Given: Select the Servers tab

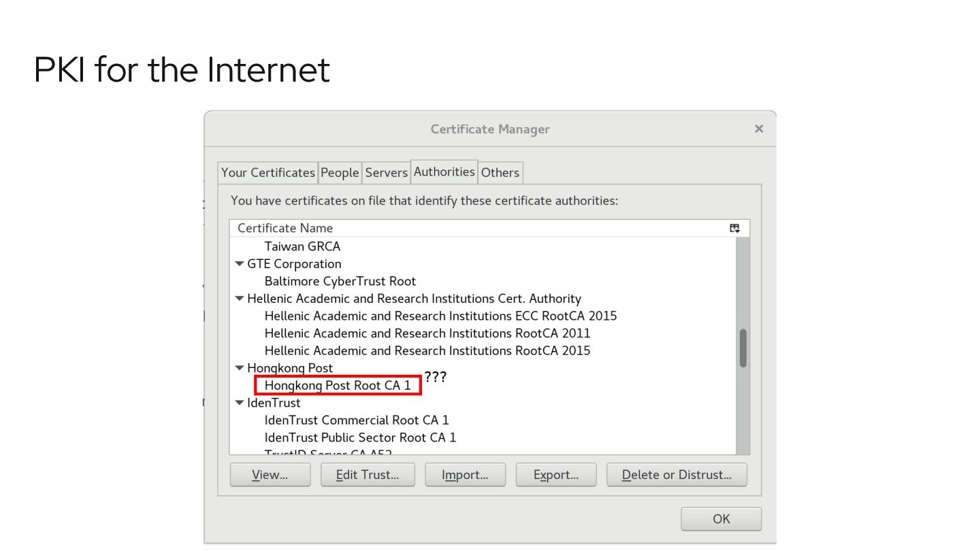Looking at the screenshot, I should pyautogui.click(x=386, y=173).
